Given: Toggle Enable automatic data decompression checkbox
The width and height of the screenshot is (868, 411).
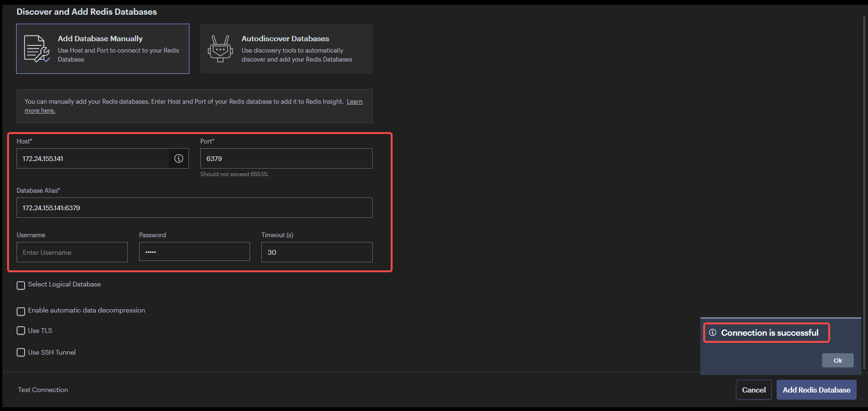Looking at the screenshot, I should 21,311.
